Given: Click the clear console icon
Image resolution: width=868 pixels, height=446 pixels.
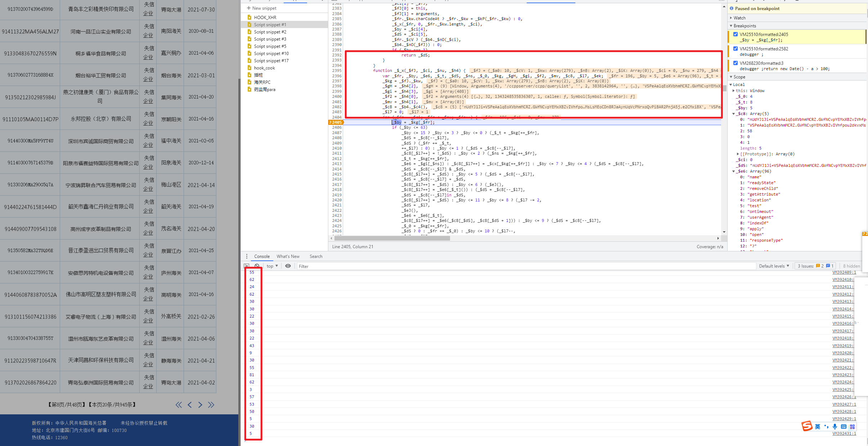Looking at the screenshot, I should pos(257,266).
